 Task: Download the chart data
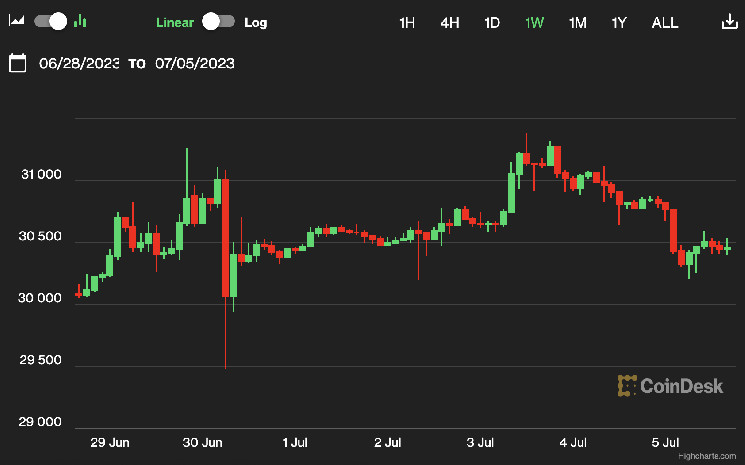coord(727,22)
